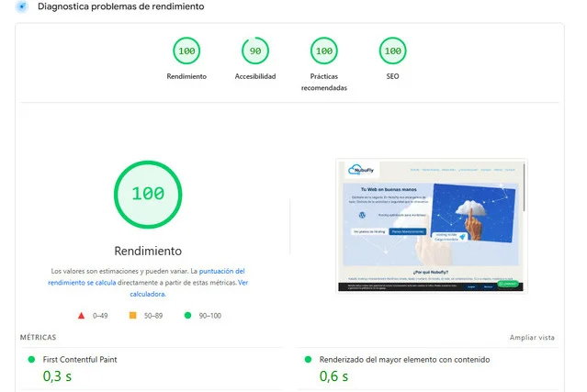The height and width of the screenshot is (392, 587).
Task: Click the '0–49' range label
Action: click(x=100, y=316)
